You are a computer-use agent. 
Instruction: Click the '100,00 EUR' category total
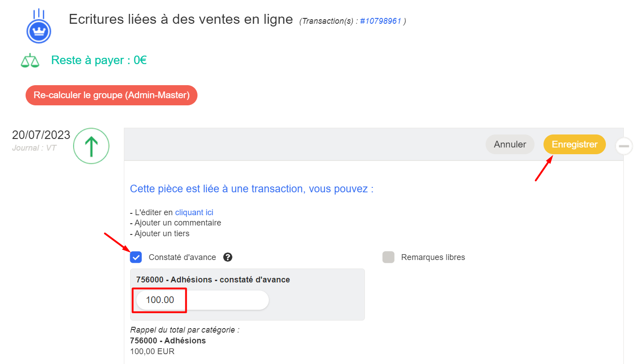(152, 351)
